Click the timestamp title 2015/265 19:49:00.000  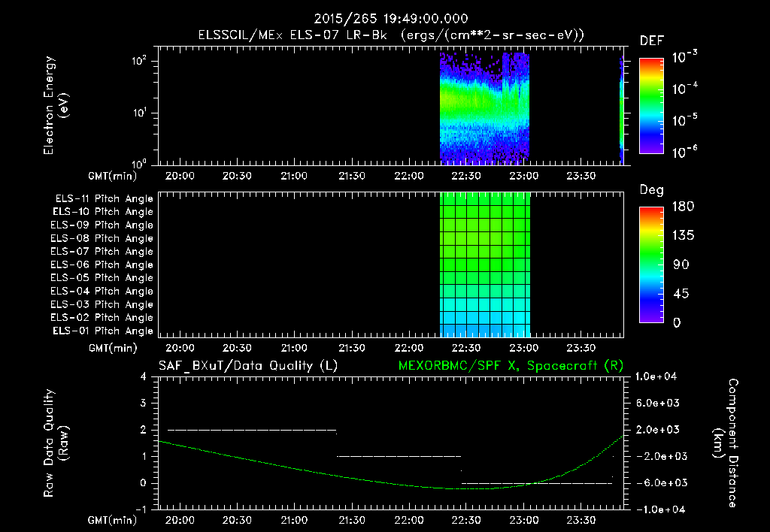[x=391, y=19]
